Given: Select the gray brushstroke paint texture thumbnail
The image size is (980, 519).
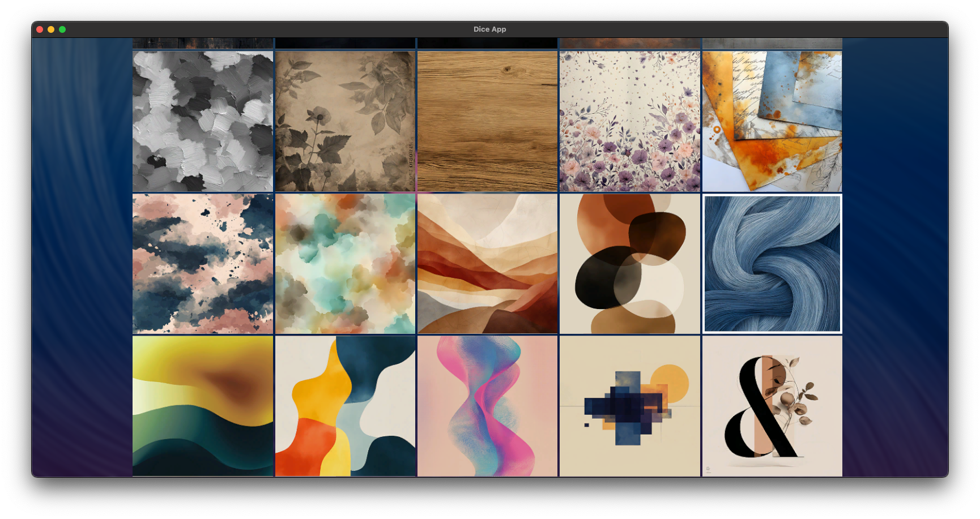Looking at the screenshot, I should 203,121.
